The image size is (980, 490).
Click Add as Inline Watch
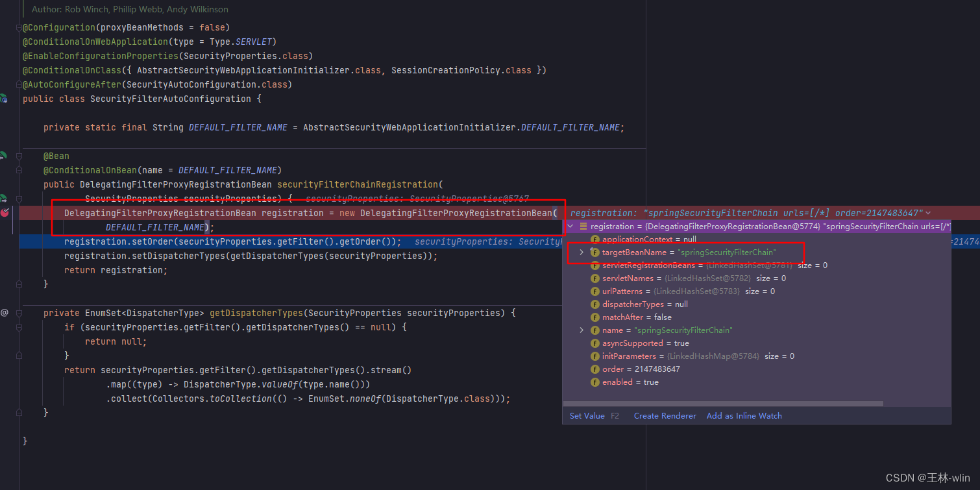point(744,415)
